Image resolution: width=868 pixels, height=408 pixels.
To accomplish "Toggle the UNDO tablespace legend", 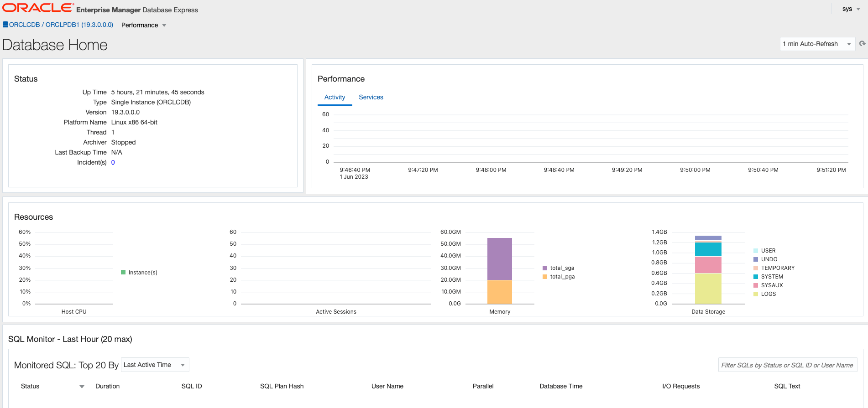I will pos(765,259).
